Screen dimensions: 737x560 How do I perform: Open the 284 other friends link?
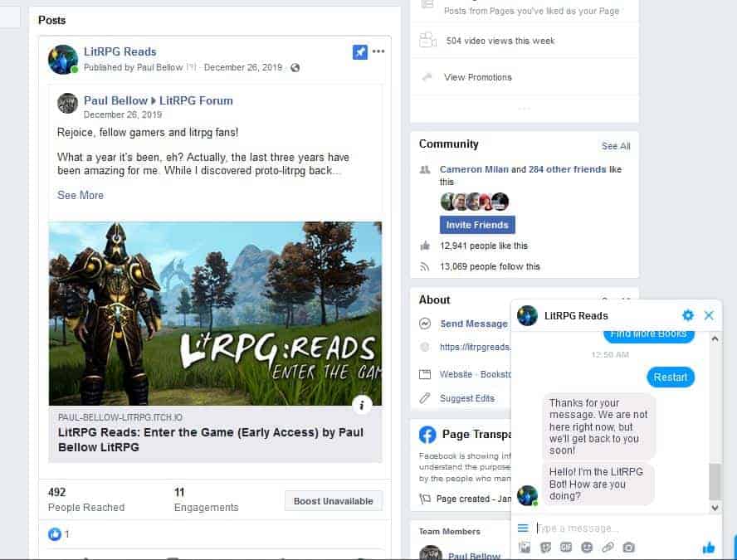point(567,169)
